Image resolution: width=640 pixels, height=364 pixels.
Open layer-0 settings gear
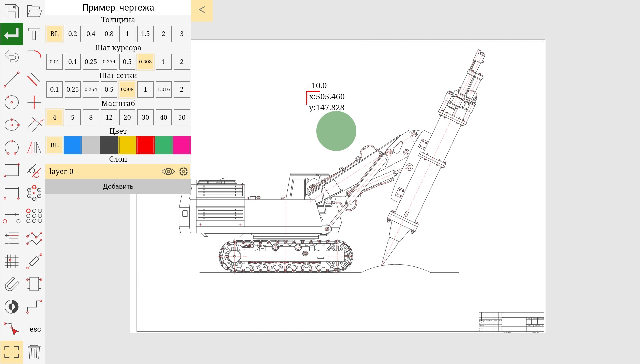coord(183,171)
